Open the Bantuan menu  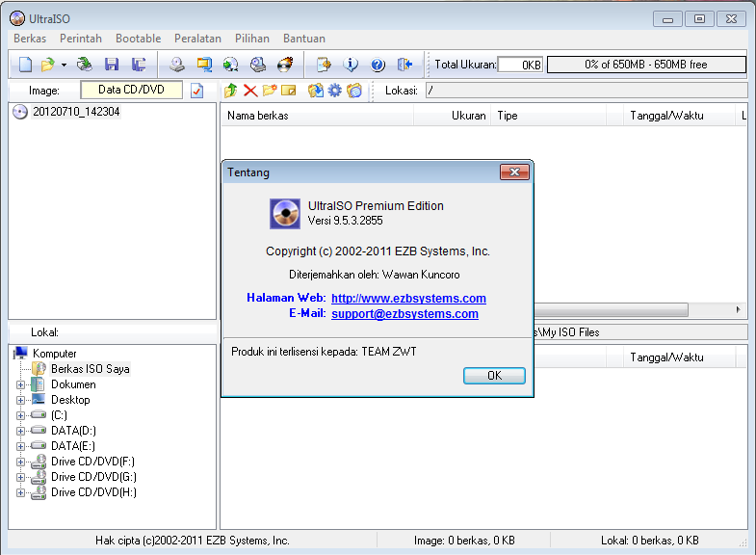pyautogui.click(x=304, y=39)
